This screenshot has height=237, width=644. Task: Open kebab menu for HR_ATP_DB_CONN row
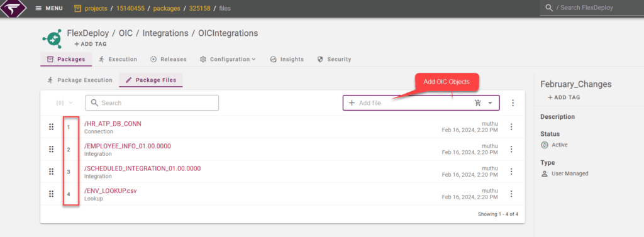point(511,127)
